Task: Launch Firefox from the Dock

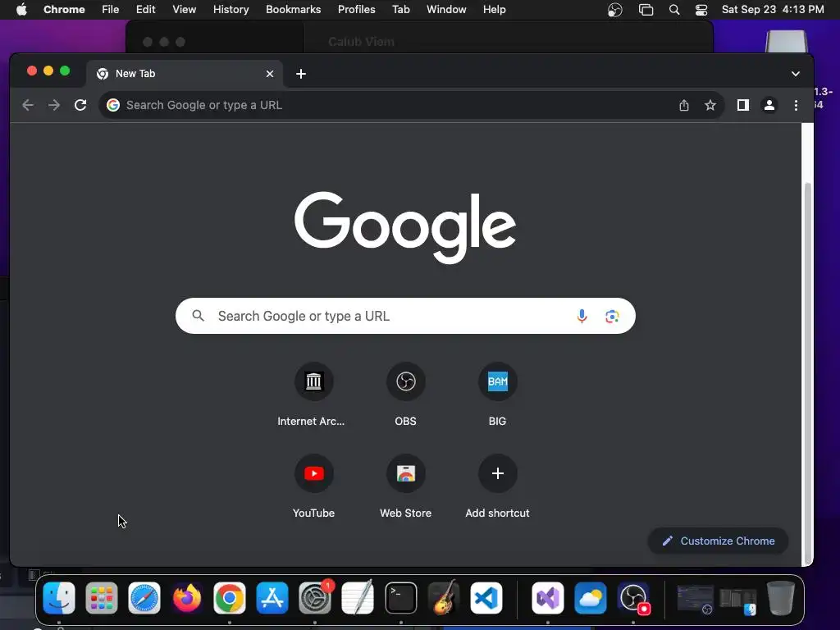Action: (187, 598)
